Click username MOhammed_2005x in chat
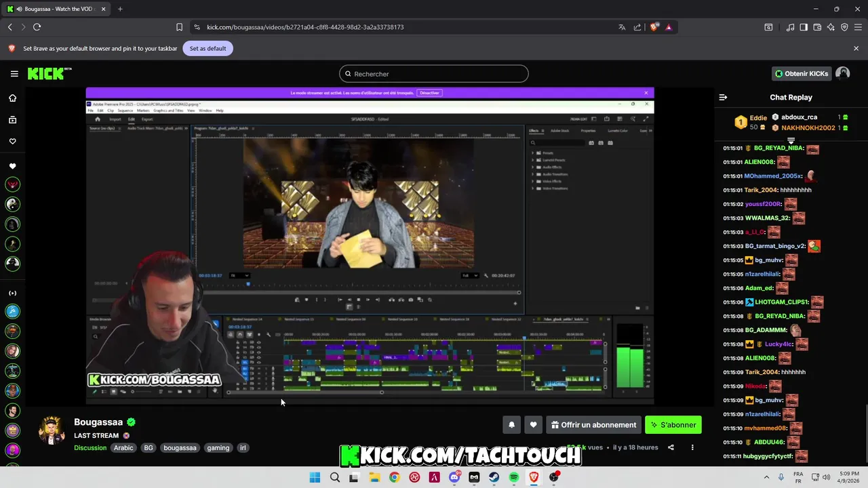Viewport: 868px width, 488px height. click(773, 176)
